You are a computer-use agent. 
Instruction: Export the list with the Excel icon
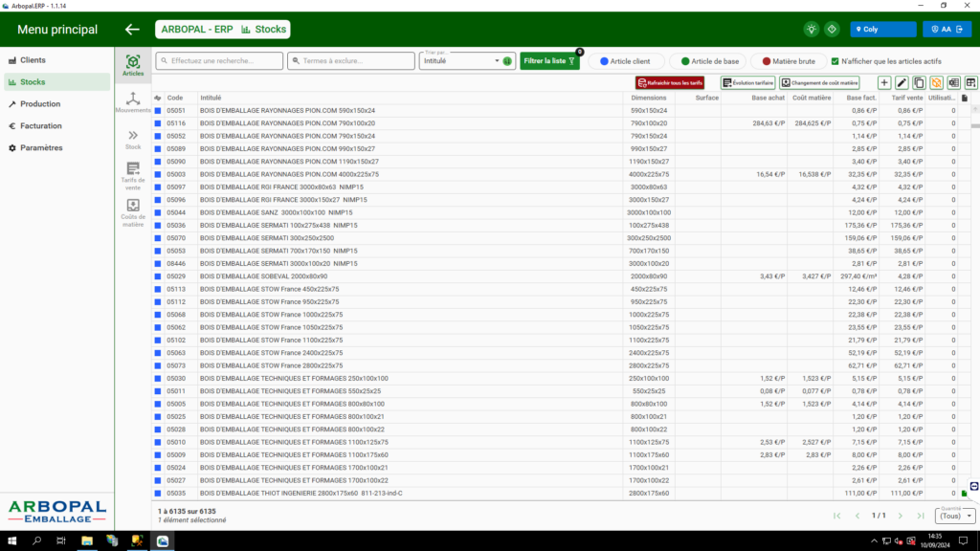tap(954, 82)
